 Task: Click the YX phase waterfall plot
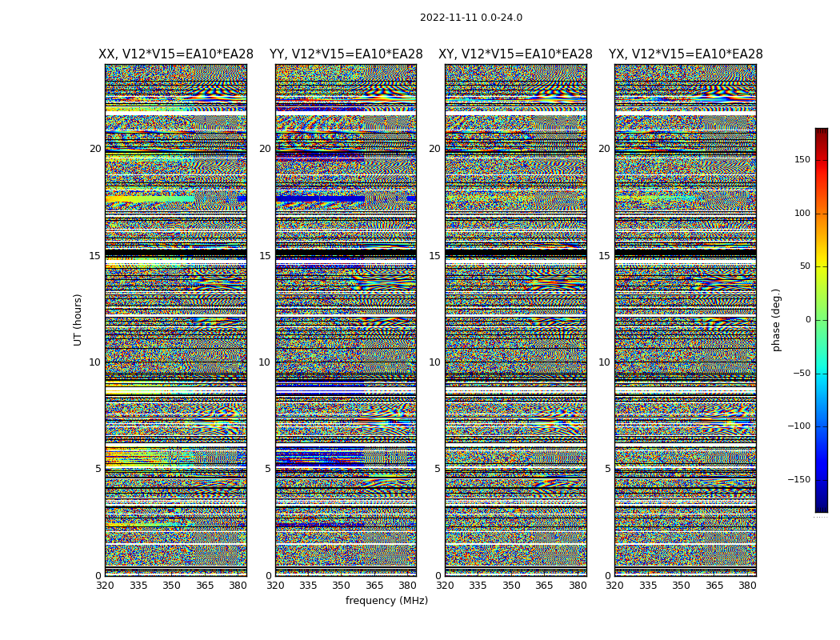(x=686, y=320)
